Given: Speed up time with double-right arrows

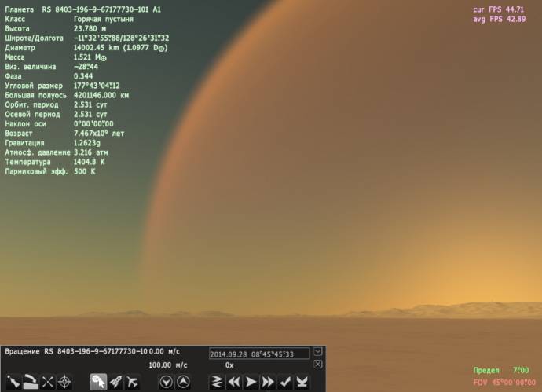Looking at the screenshot, I should click(268, 382).
